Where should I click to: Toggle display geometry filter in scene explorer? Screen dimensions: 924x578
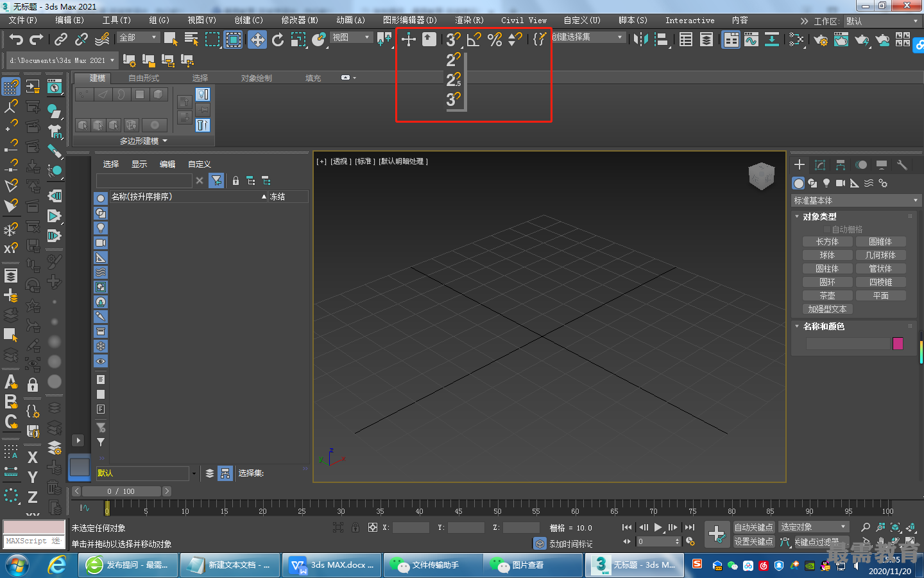click(x=101, y=198)
